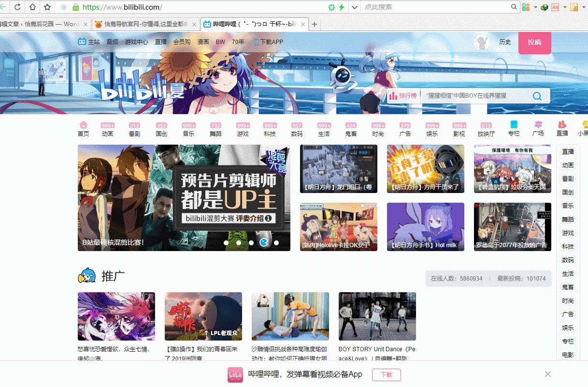The height and width of the screenshot is (387, 588).
Task: Jump to 电影 in right sidebar
Action: [568, 355]
